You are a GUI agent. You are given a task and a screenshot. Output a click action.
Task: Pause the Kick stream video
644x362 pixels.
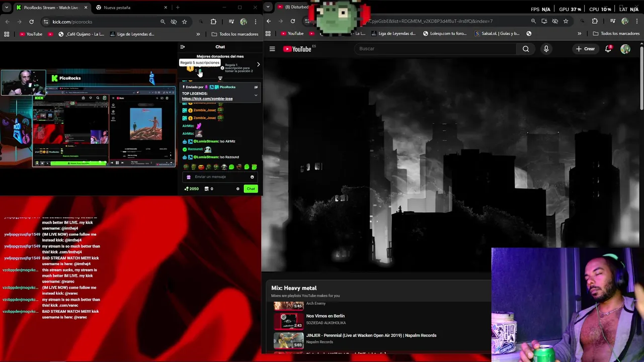tap(117, 162)
